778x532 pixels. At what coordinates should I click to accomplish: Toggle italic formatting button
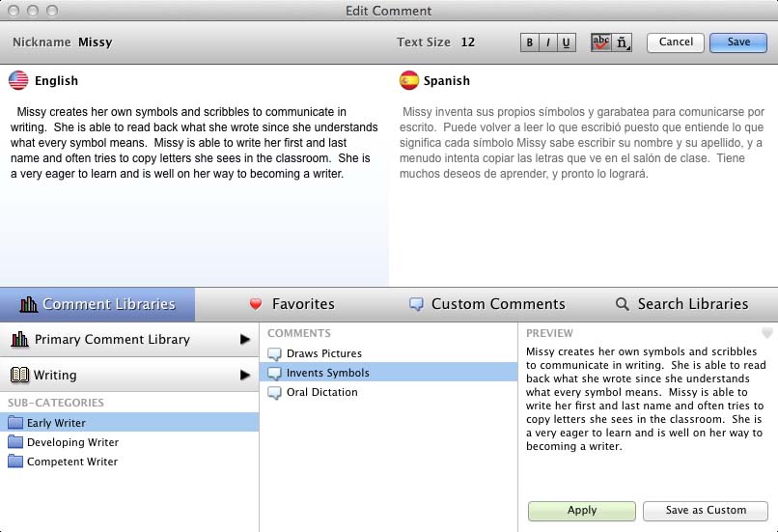[548, 42]
